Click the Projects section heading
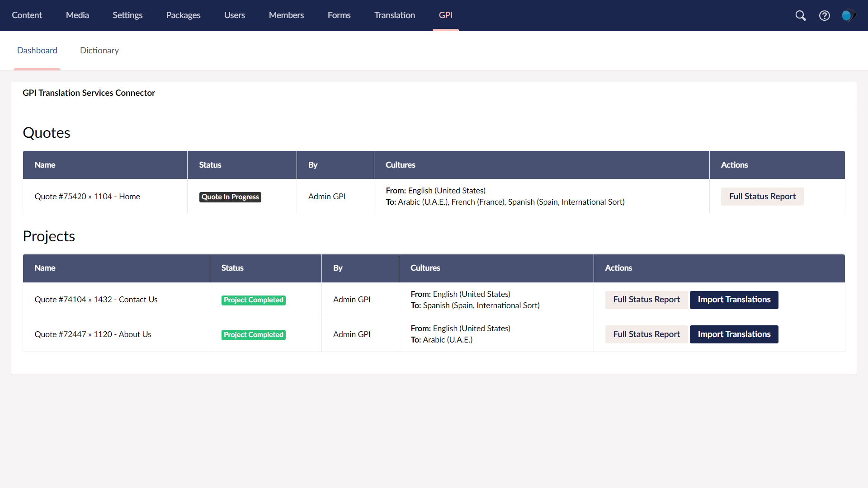 pos(49,236)
